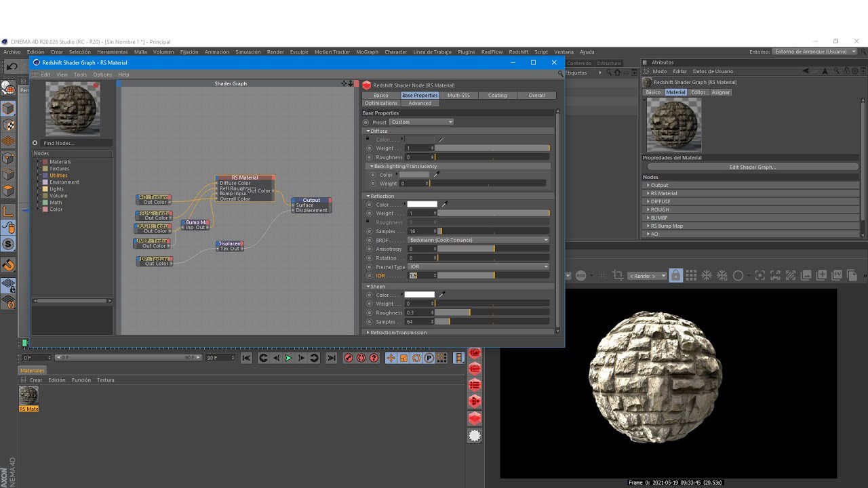Open the Fresnel Type IOR dropdown
Image resolution: width=868 pixels, height=488 pixels.
(479, 267)
